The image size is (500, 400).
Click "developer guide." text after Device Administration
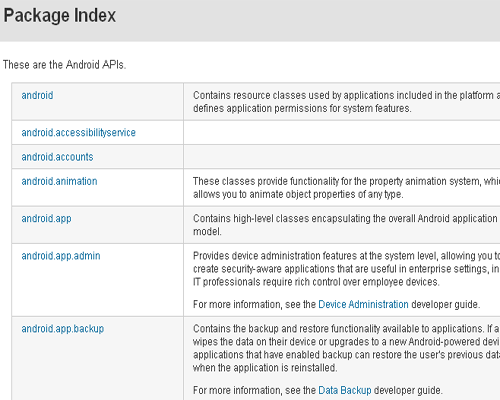(x=446, y=304)
